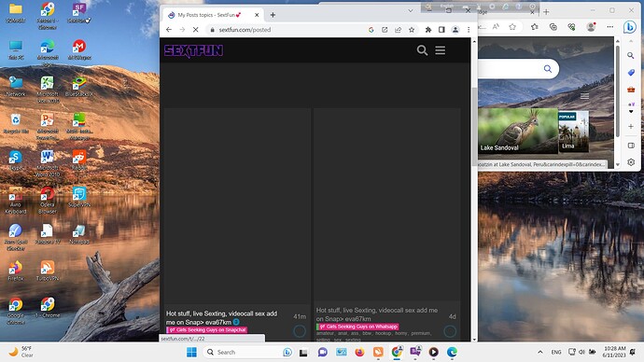This screenshot has width=644, height=362.
Task: Open the Lake Sandoval thumbnail
Action: click(x=518, y=131)
